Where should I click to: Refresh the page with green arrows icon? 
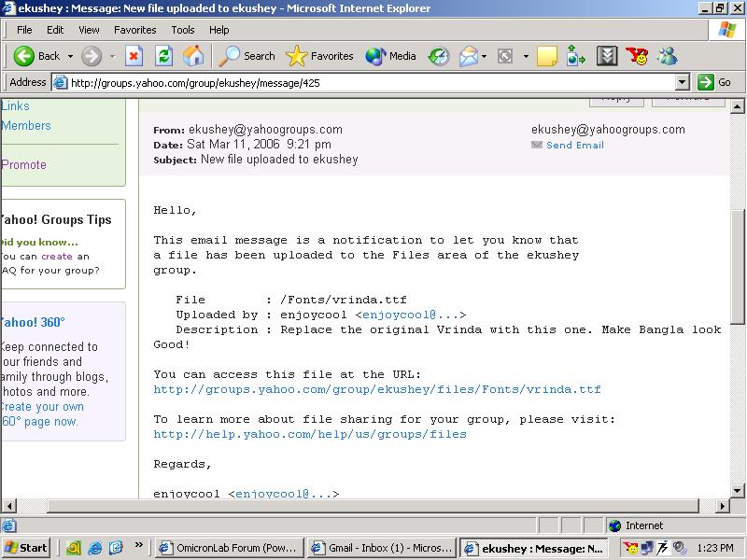tap(164, 56)
